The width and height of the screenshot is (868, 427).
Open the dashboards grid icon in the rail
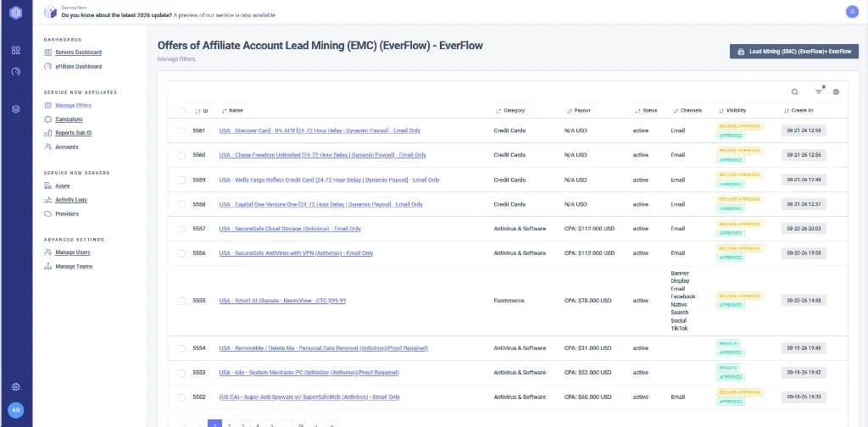point(16,50)
